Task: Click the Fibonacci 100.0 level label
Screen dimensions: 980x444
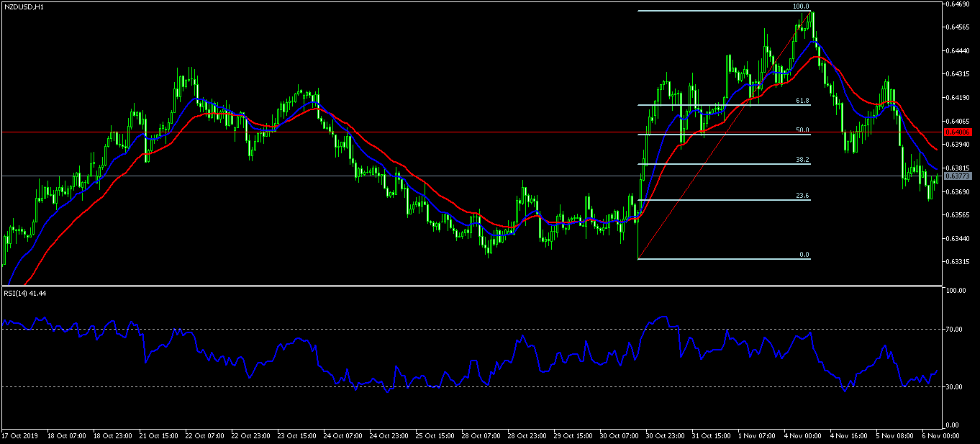Action: 802,6
